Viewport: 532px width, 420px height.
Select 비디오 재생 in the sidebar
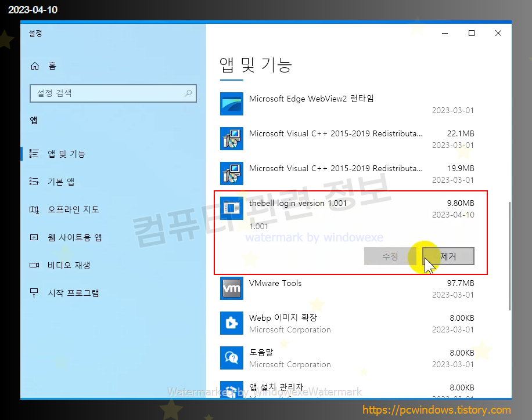coord(113,265)
